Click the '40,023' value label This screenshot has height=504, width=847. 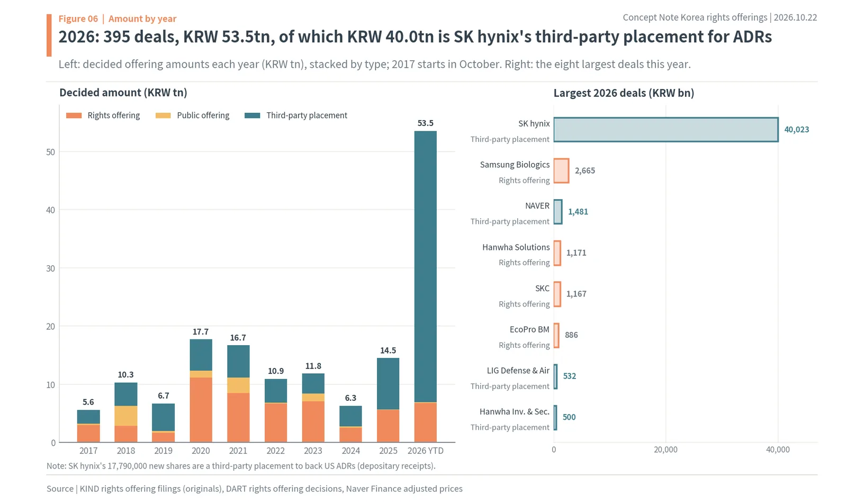click(797, 130)
